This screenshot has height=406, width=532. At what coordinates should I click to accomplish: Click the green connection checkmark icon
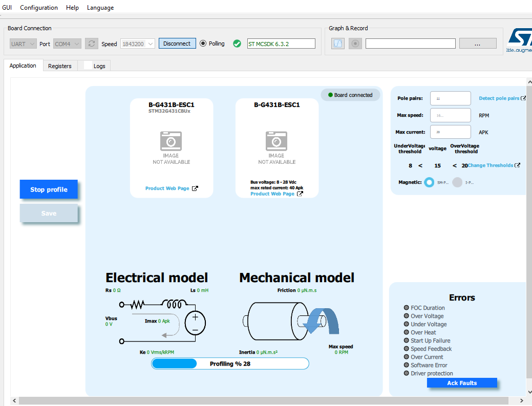(x=237, y=44)
